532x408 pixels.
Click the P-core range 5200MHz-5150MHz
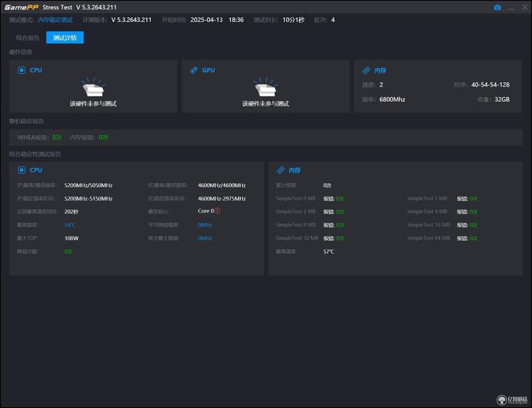(88, 198)
